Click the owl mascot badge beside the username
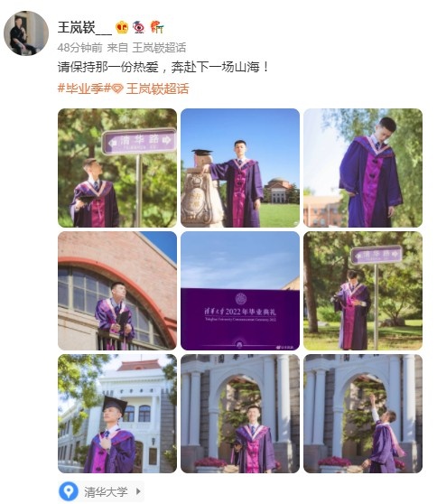437x504 pixels. point(139,27)
